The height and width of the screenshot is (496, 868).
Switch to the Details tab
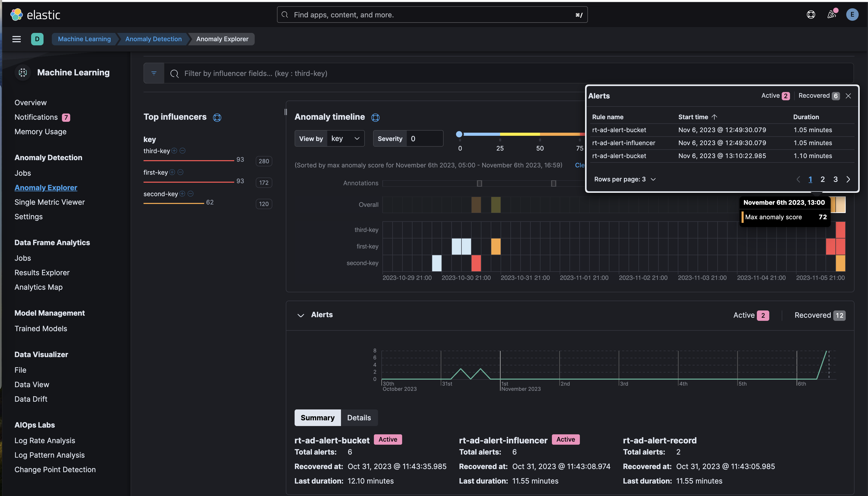click(x=359, y=418)
